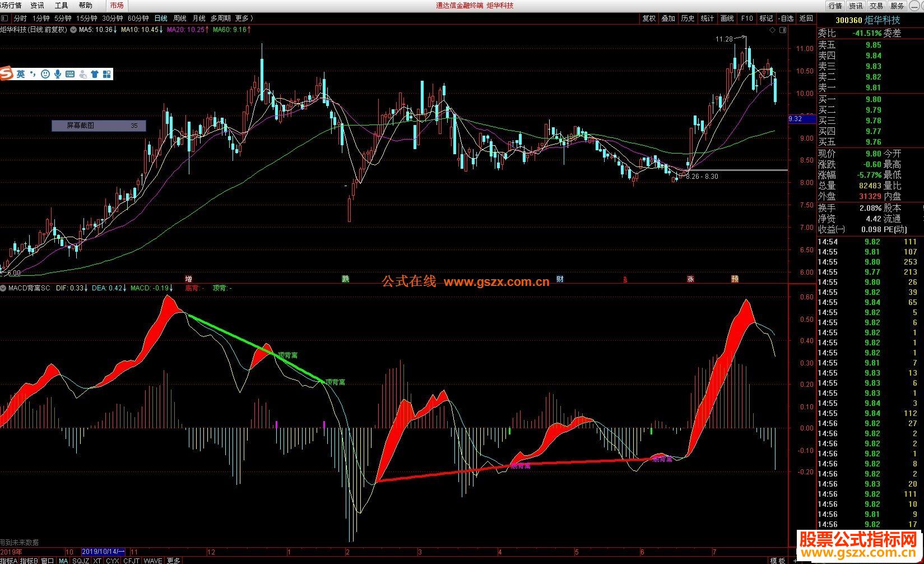The width and height of the screenshot is (924, 564).
Task: Click -自选 to remove from watchlist
Action: (786, 19)
